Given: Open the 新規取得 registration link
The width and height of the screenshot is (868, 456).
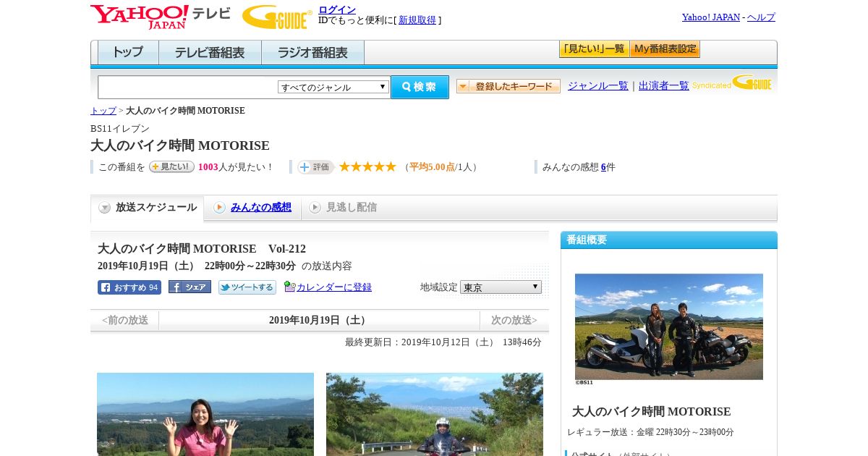Looking at the screenshot, I should (417, 20).
